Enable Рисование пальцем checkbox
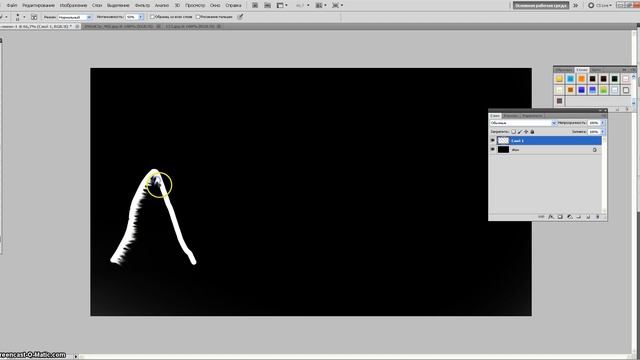Screen dimensions: 640x360 (x=198, y=17)
